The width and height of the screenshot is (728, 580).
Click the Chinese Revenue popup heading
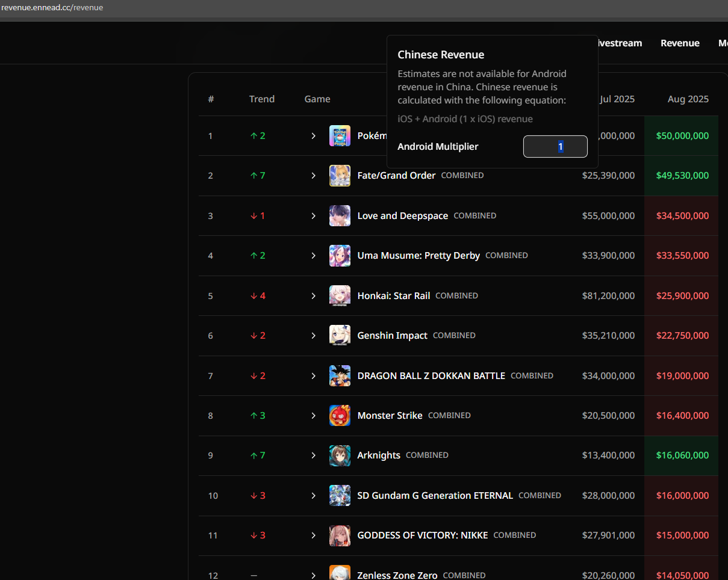441,55
